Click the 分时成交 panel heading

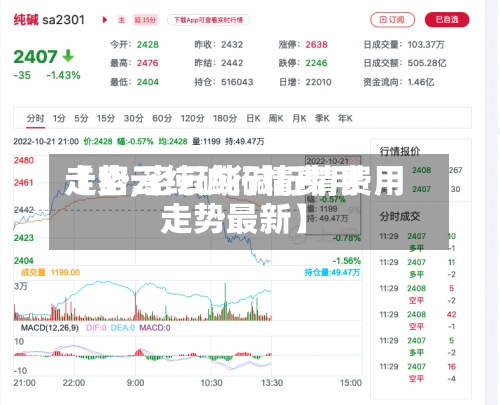tap(400, 217)
